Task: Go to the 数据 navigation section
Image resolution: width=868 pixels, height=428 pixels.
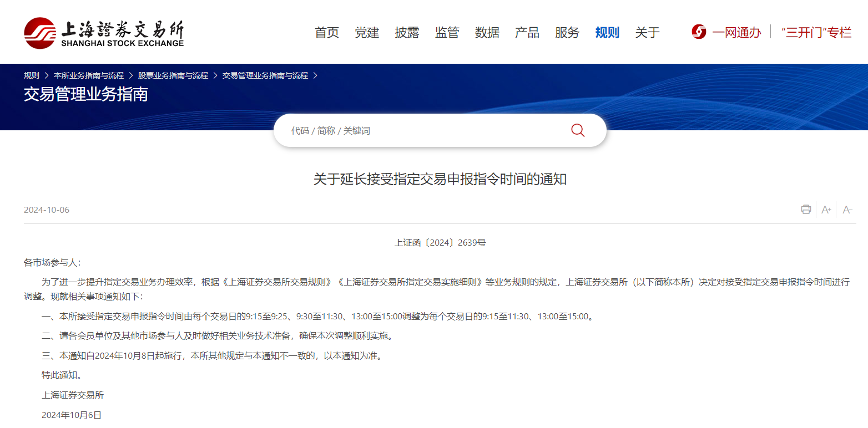Action: [487, 33]
